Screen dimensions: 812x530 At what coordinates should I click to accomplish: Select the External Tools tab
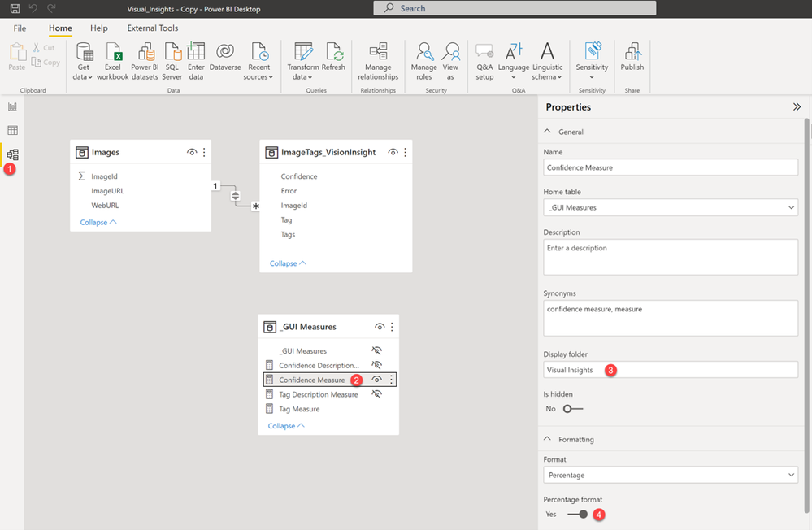[153, 28]
